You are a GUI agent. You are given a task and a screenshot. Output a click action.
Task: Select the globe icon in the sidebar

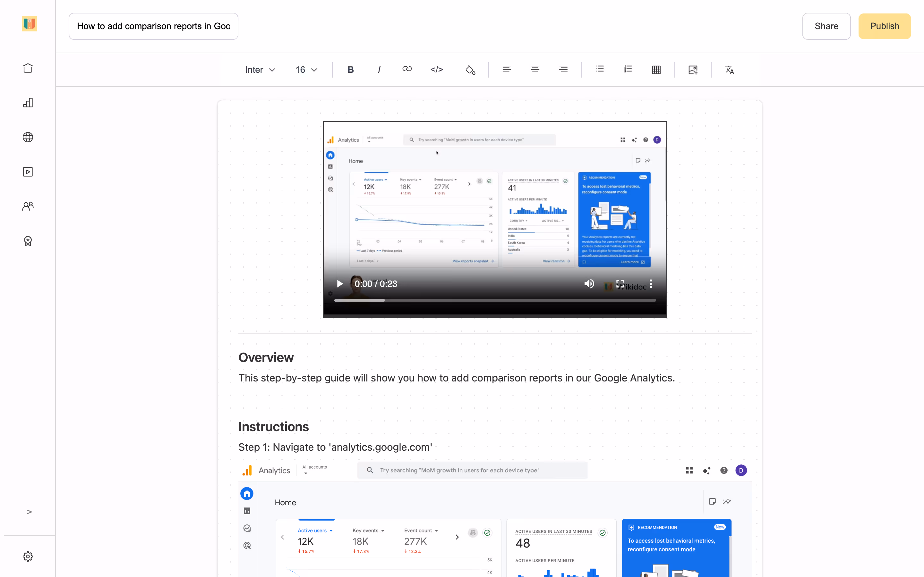coord(28,137)
